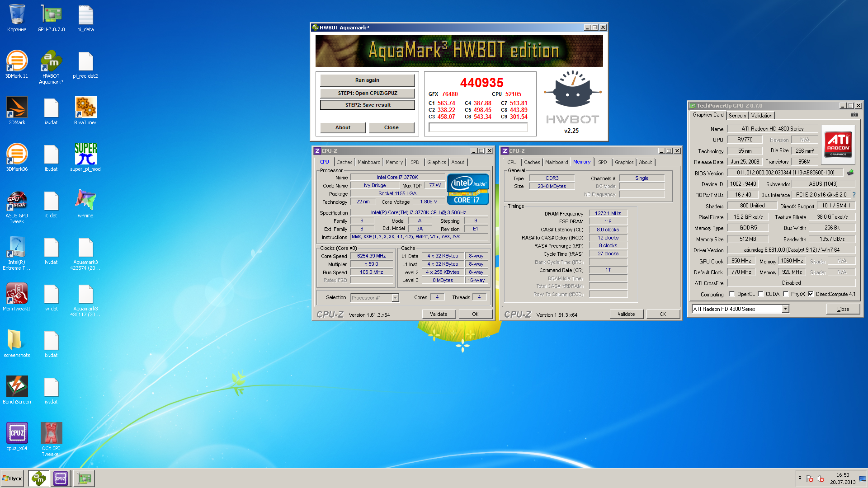Viewport: 868px width, 488px height.
Task: Select pi_rec.dat2 file icon
Action: point(85,65)
